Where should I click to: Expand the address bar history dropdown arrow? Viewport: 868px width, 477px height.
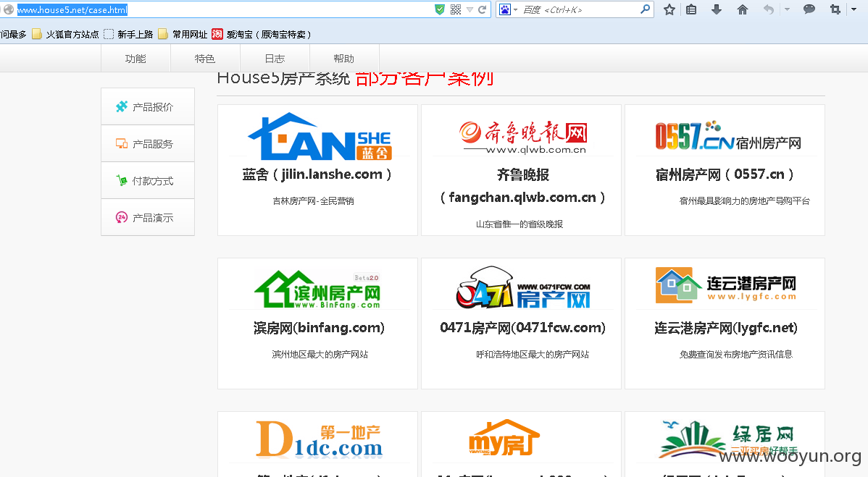(470, 10)
